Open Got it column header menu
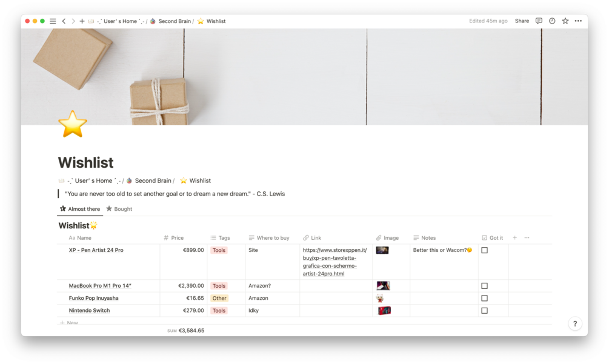609x364 pixels. click(x=492, y=238)
